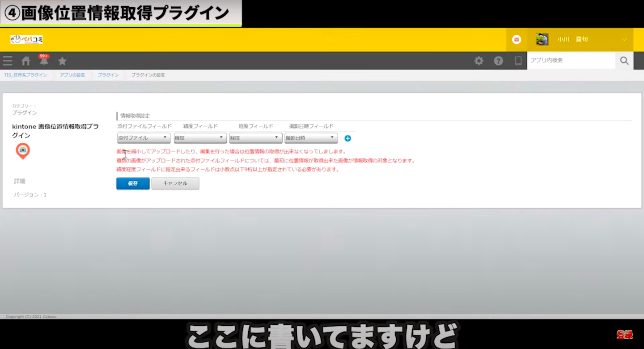Open the favorites star icon

click(62, 61)
